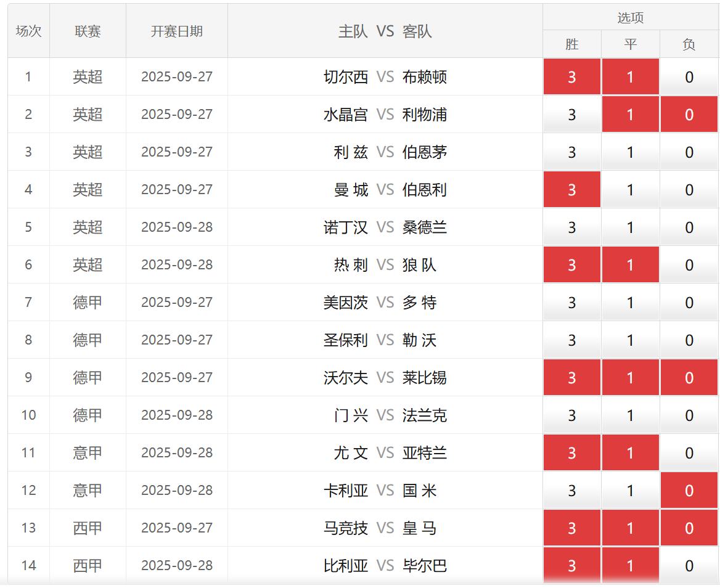Deselect loss (0) for 卡利亚 vs 国米

(689, 491)
